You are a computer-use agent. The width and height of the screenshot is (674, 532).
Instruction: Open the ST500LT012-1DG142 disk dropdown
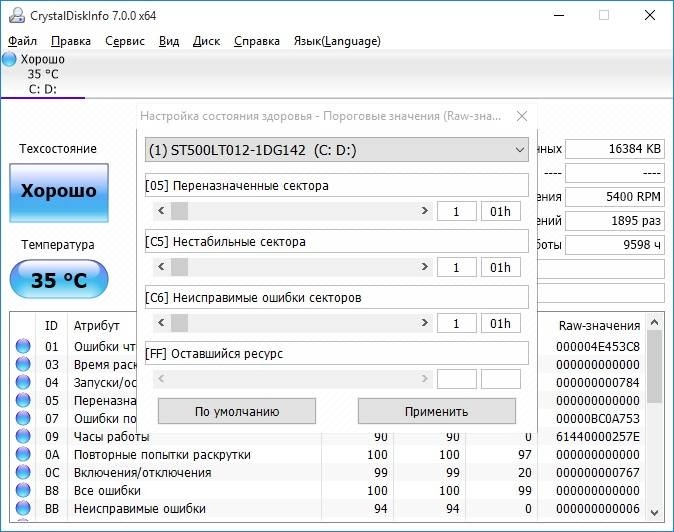click(x=337, y=150)
